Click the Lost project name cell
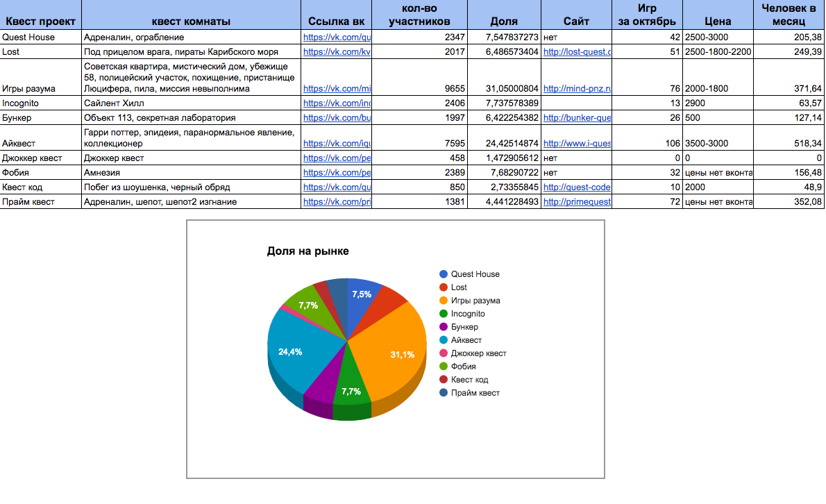Image resolution: width=826 pixels, height=504 pixels. pyautogui.click(x=40, y=52)
